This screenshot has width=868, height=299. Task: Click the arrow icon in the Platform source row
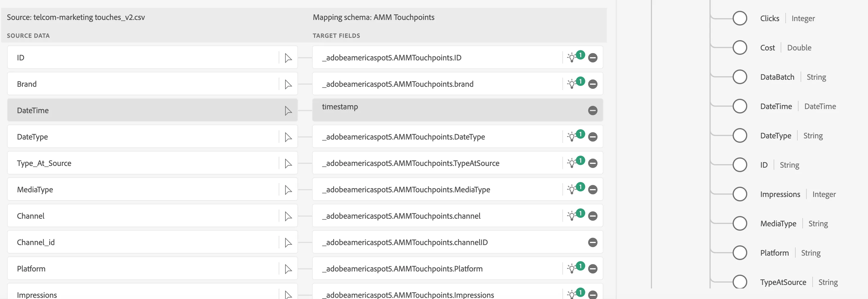coord(288,269)
